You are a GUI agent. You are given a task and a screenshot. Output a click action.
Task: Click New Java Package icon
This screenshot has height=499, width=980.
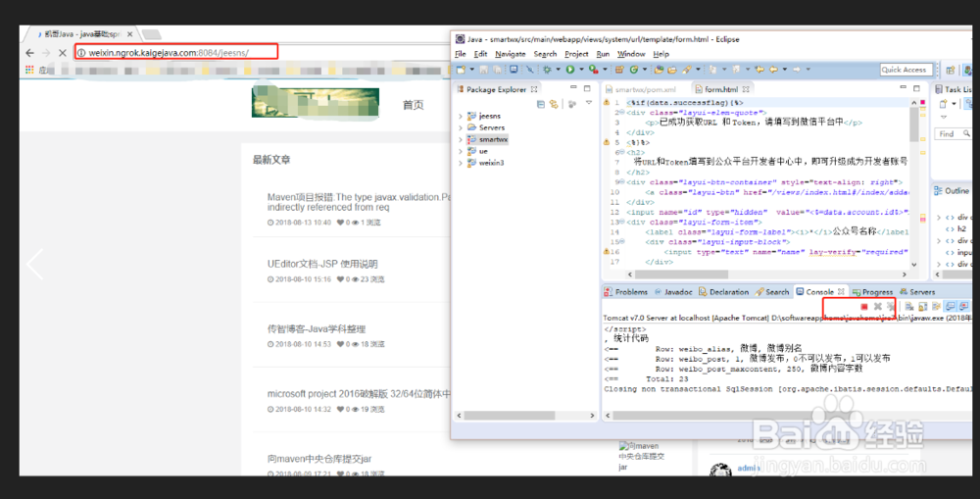(x=619, y=70)
